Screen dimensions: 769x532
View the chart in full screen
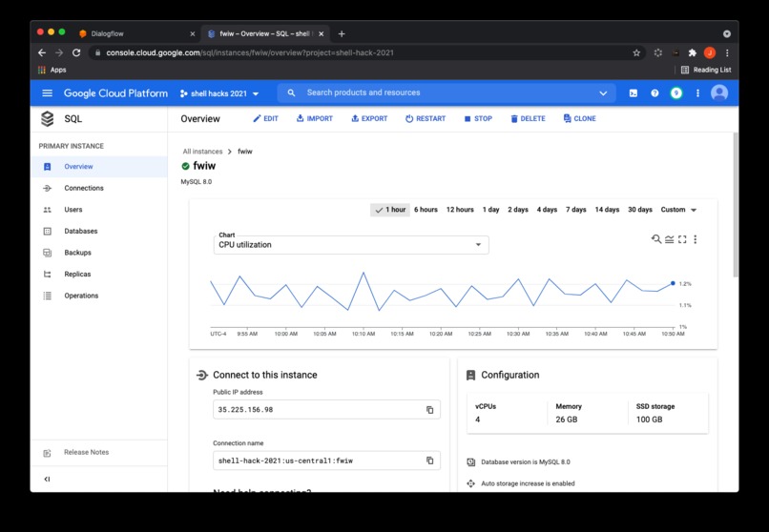pyautogui.click(x=682, y=239)
